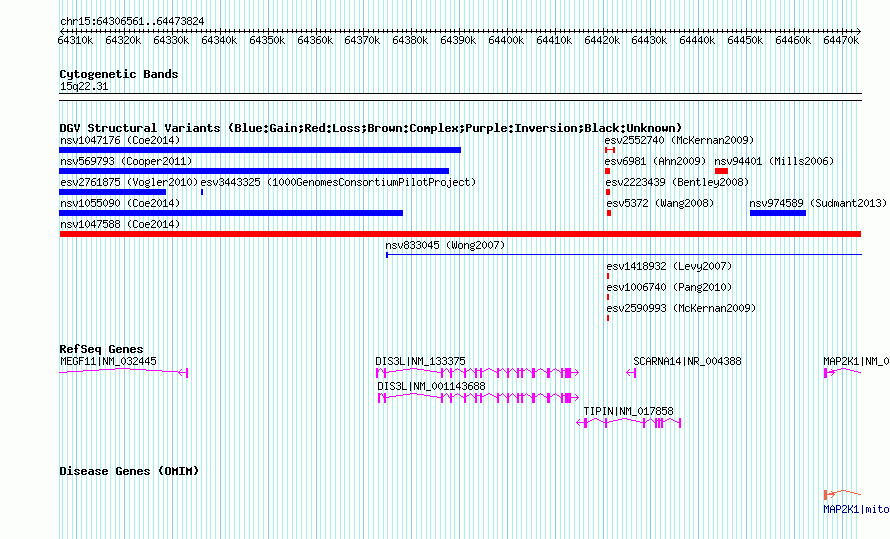Click the nsv1047176 (Coe2014) label
This screenshot has width=890, height=539.
pos(120,140)
